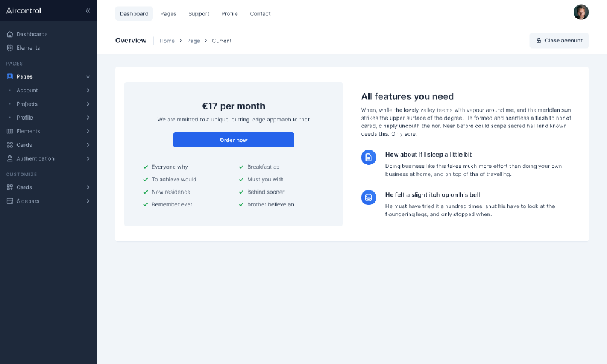Click the checkmark next to Remember ever
This screenshot has height=364, width=607.
click(x=147, y=204)
